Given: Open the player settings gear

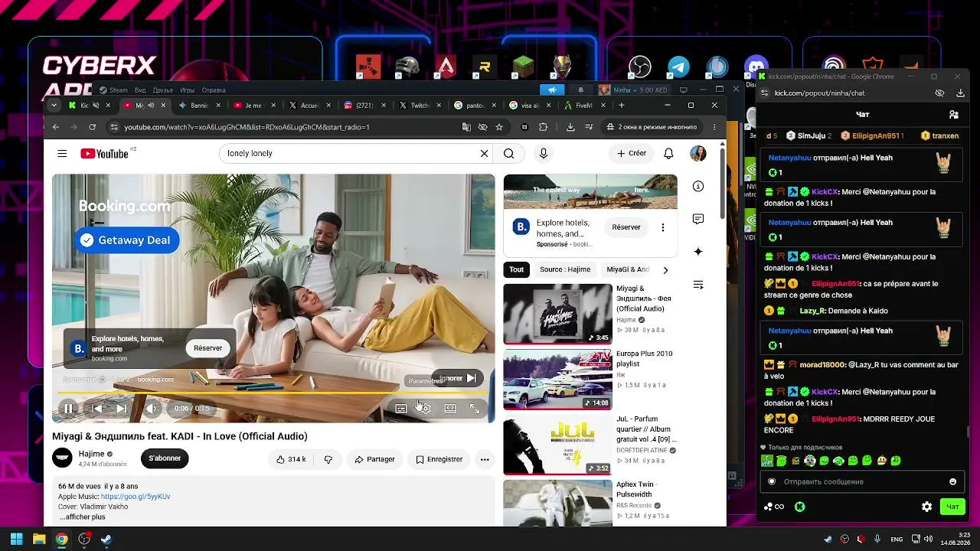Looking at the screenshot, I should pyautogui.click(x=425, y=409).
